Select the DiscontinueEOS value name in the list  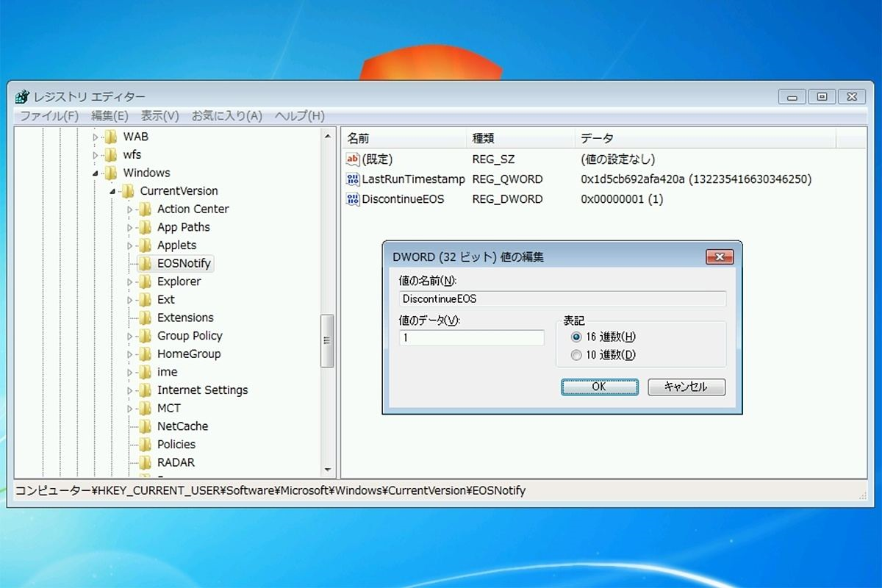point(403,198)
